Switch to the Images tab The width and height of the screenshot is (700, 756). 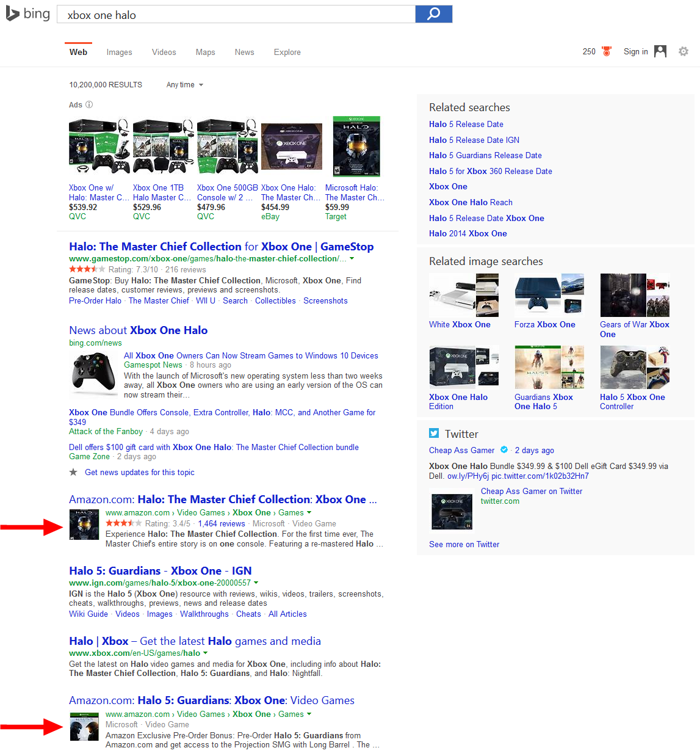pos(119,53)
